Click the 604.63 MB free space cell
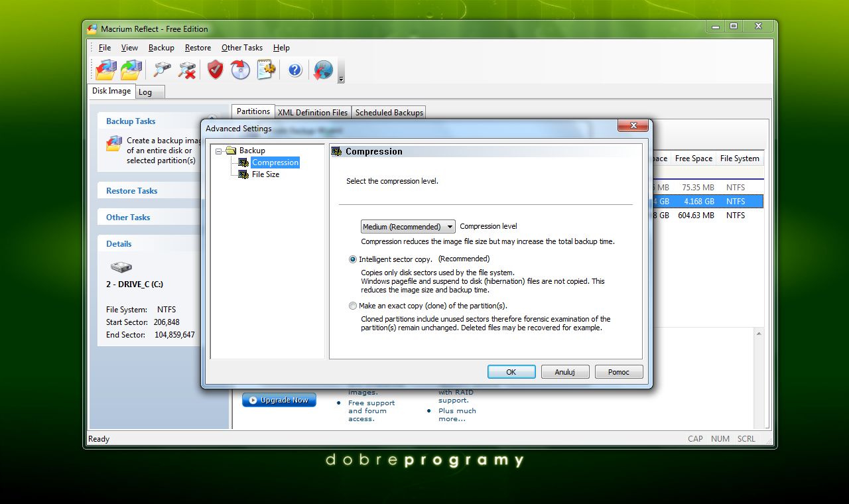This screenshot has height=504, width=849. coord(696,216)
